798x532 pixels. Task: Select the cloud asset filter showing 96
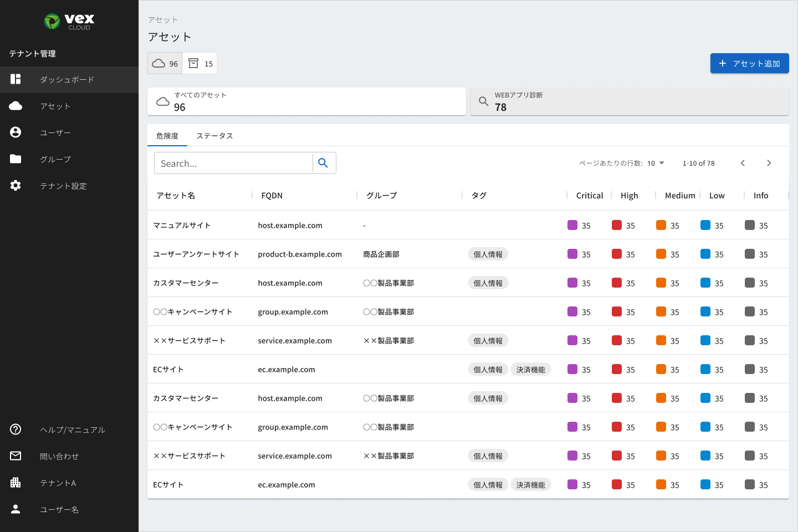click(x=165, y=63)
